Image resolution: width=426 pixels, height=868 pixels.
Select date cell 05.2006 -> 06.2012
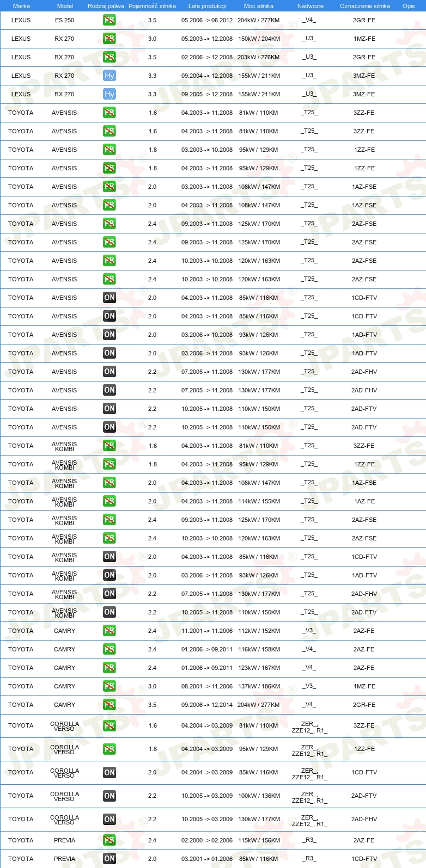[x=207, y=20]
